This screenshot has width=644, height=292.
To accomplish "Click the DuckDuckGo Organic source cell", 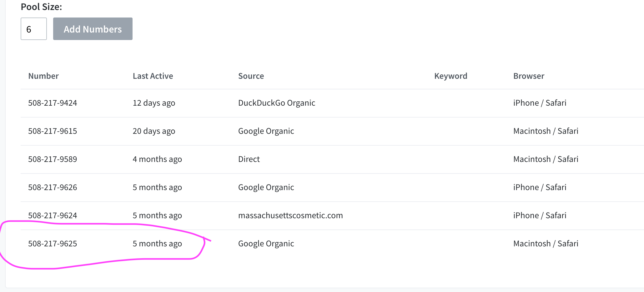I will coord(277,103).
